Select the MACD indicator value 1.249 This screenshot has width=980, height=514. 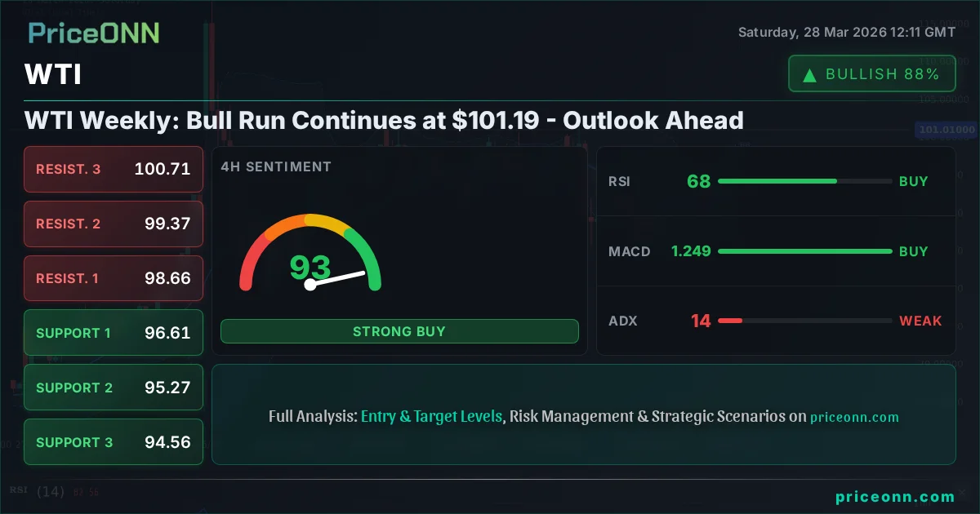[691, 251]
